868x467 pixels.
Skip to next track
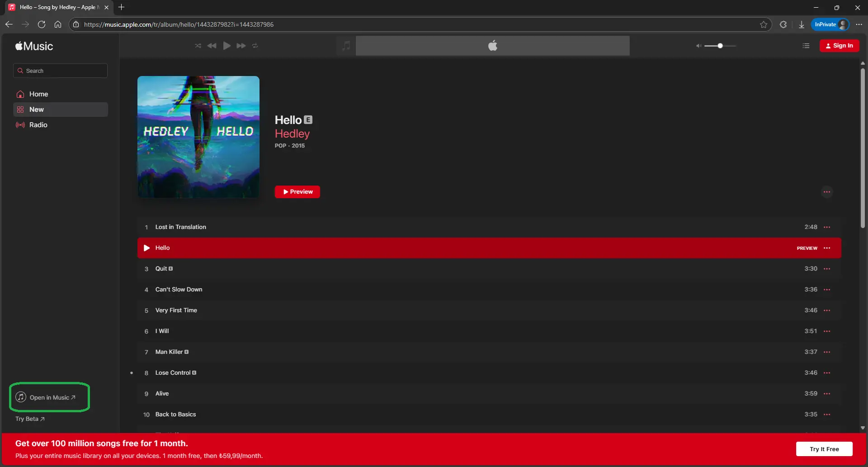[x=241, y=46]
